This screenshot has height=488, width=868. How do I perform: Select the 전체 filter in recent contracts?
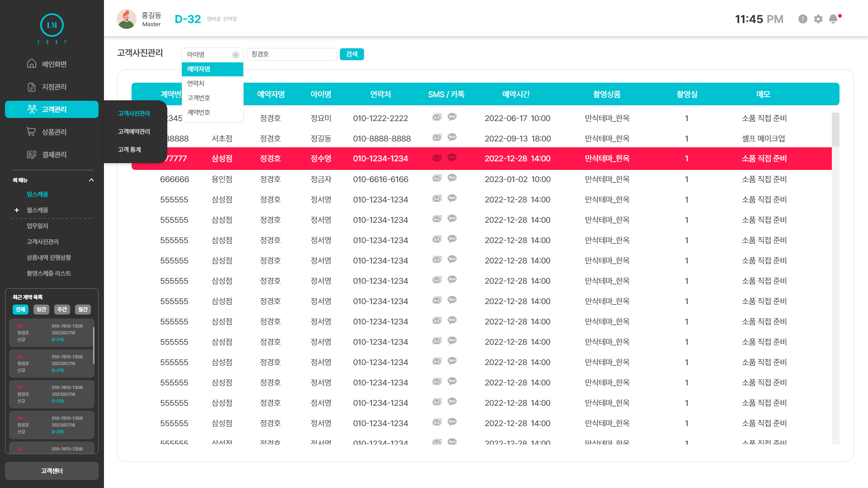point(20,310)
